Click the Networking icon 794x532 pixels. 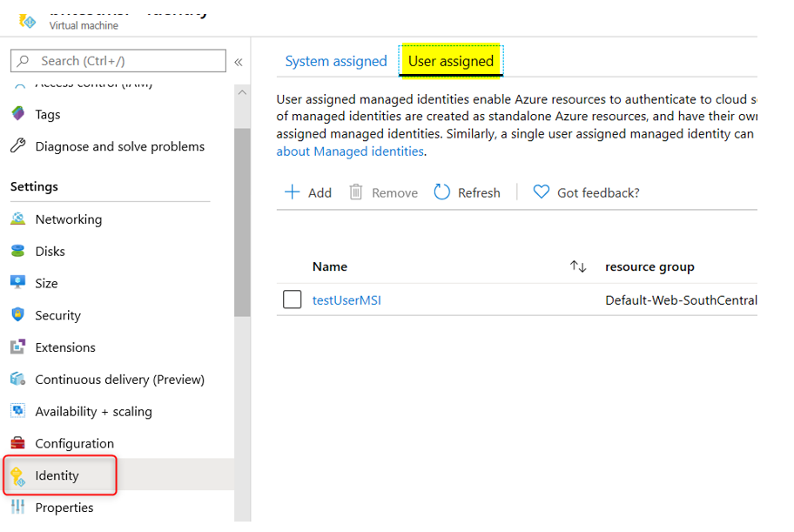pos(18,219)
